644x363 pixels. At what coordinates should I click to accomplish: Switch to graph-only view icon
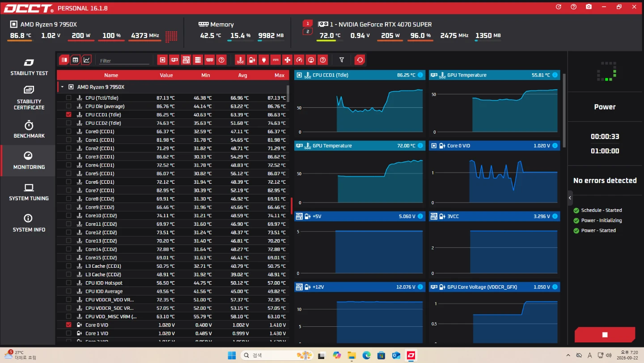click(86, 59)
